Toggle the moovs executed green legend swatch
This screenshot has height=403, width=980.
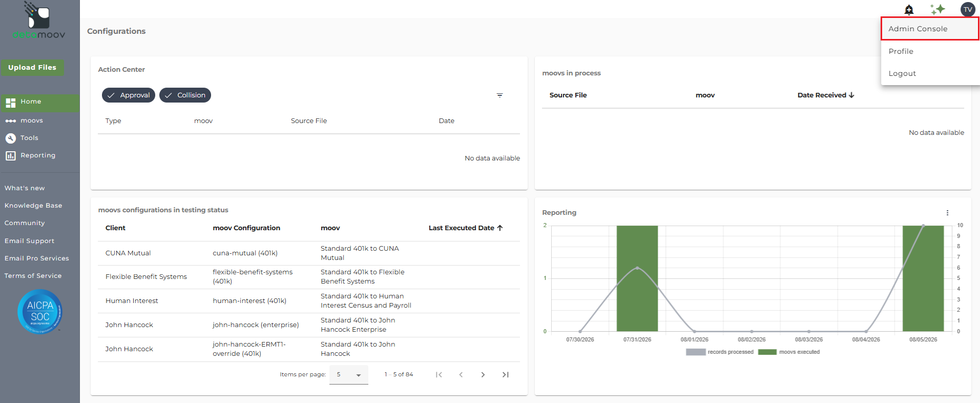point(767,352)
